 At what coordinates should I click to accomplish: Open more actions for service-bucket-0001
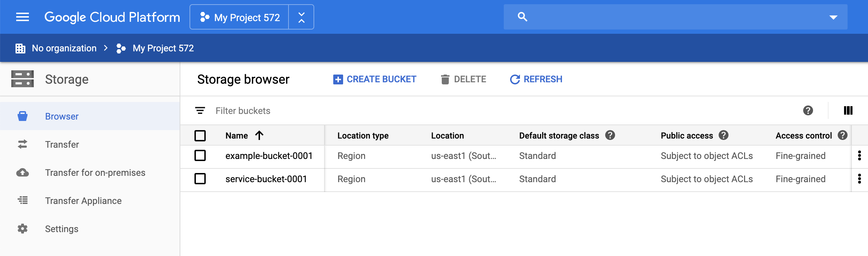click(860, 179)
